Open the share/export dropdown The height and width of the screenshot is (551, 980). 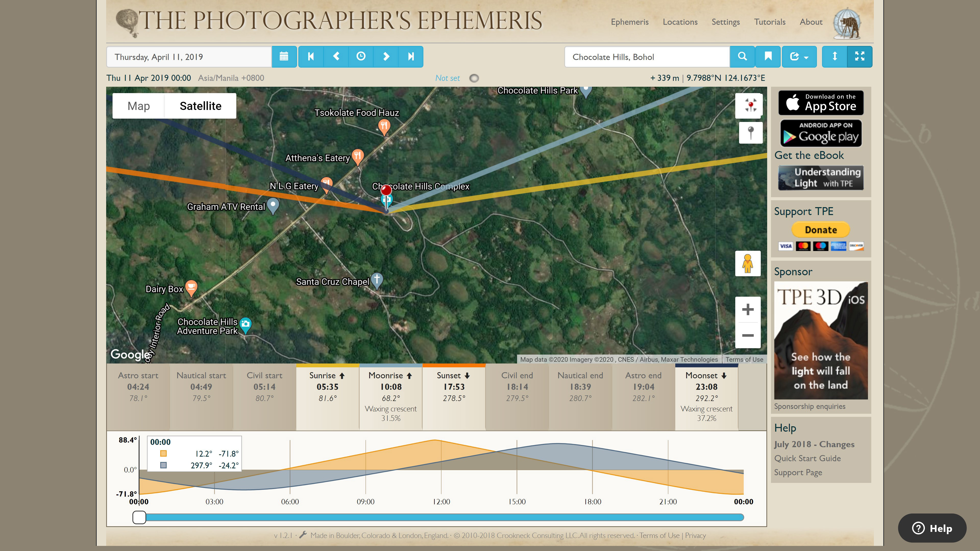click(799, 57)
